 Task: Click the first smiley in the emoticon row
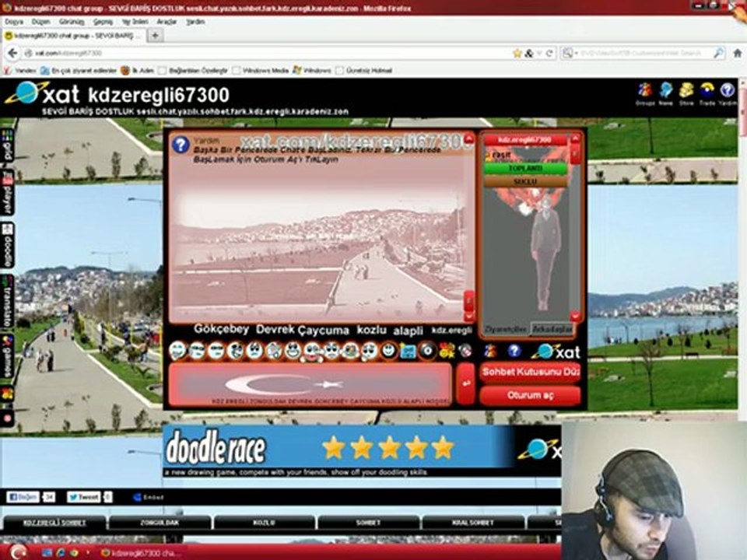(177, 351)
